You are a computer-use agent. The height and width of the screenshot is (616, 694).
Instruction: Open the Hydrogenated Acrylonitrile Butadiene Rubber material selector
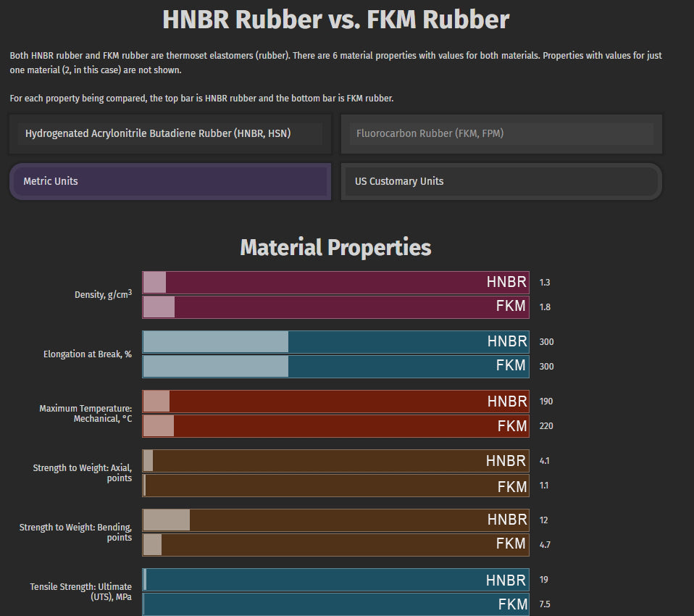pos(170,133)
